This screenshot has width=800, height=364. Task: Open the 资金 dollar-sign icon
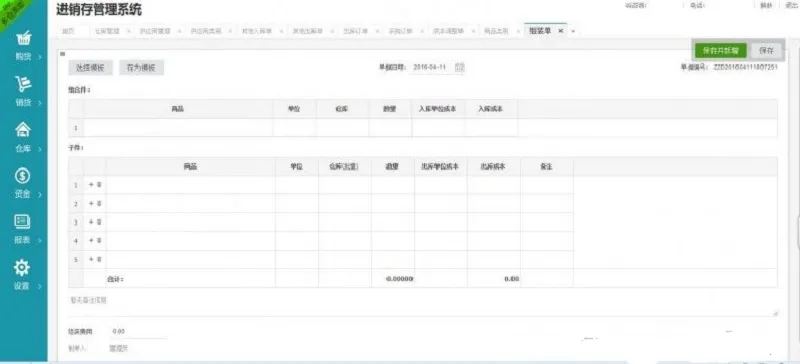click(x=23, y=176)
